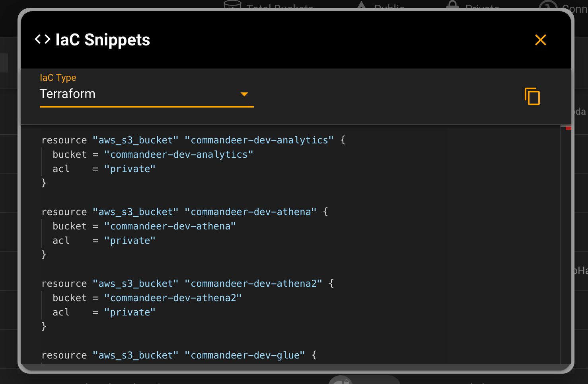Click bucket = "commandeer-dev-analytics" line
588x384 pixels.
(153, 155)
